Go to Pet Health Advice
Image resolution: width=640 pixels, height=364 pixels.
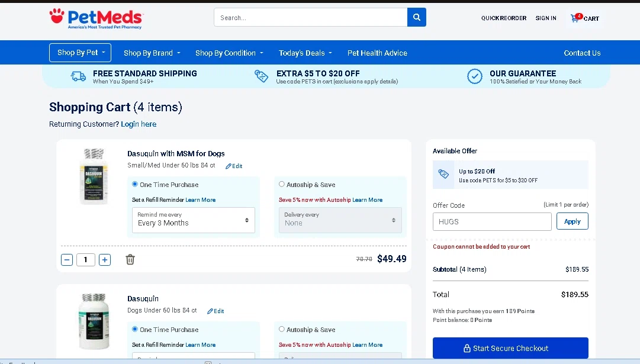(x=377, y=53)
